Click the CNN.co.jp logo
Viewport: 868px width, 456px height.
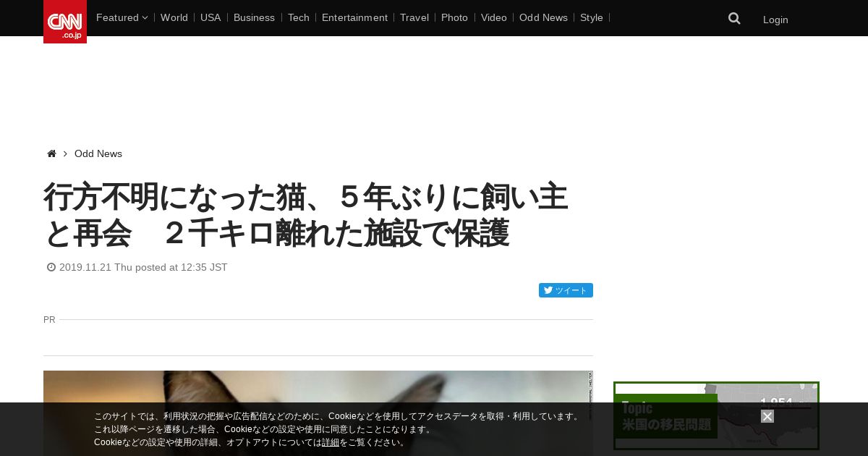65,22
